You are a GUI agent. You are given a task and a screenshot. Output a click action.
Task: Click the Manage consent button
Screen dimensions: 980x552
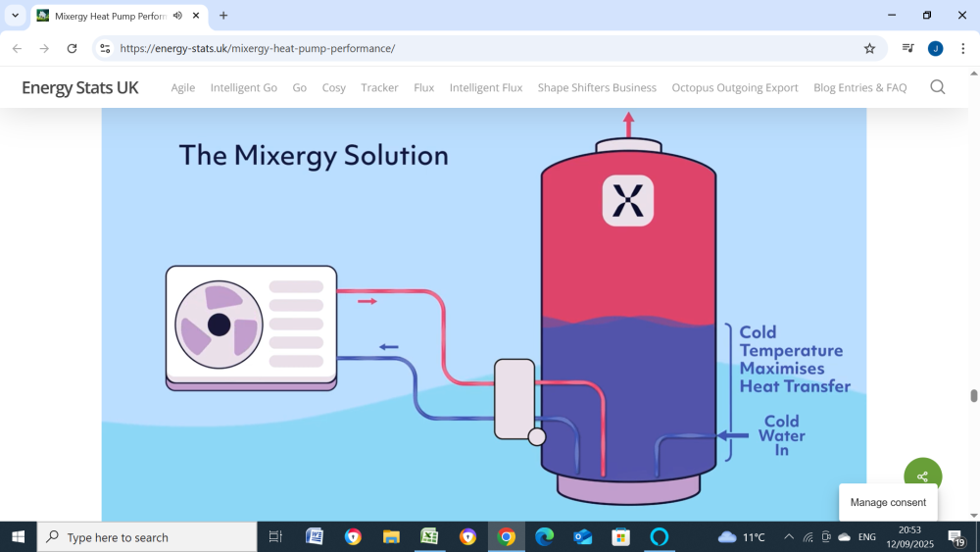[888, 502]
